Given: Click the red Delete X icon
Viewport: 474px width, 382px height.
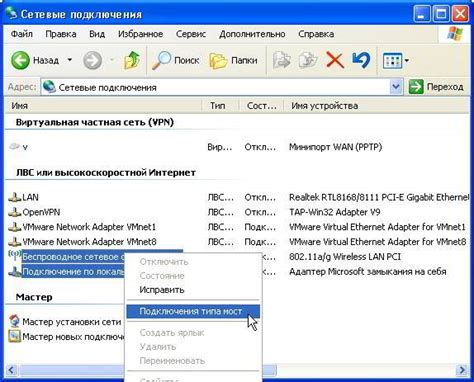Looking at the screenshot, I should click(x=335, y=60).
